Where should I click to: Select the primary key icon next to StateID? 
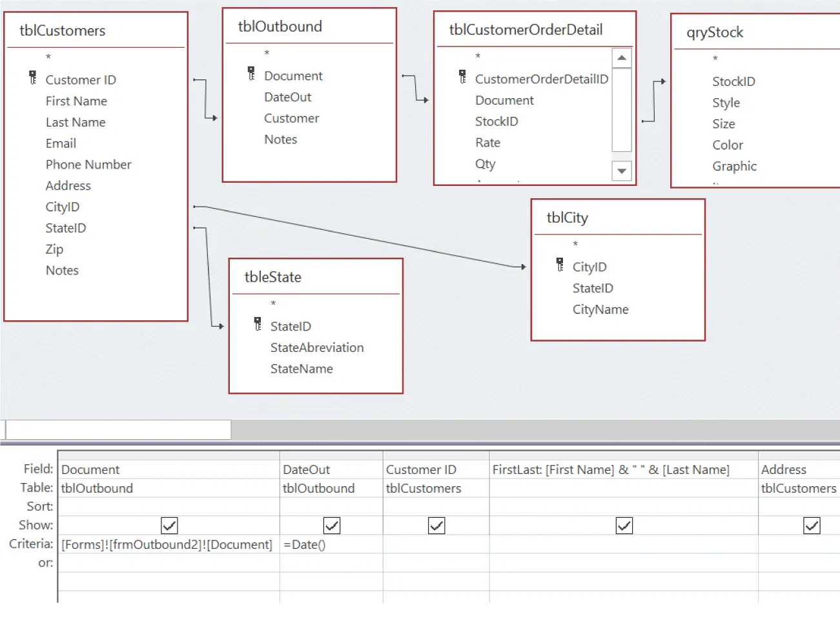coord(257,325)
